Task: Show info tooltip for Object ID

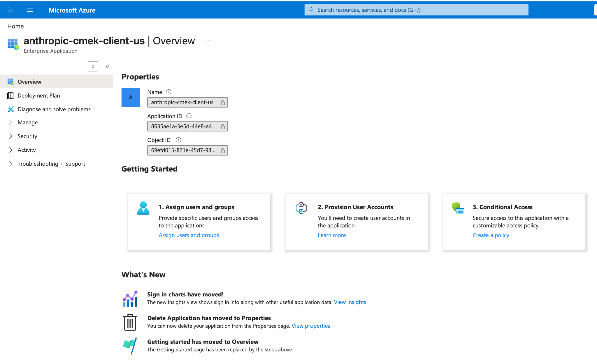Action: click(x=179, y=140)
